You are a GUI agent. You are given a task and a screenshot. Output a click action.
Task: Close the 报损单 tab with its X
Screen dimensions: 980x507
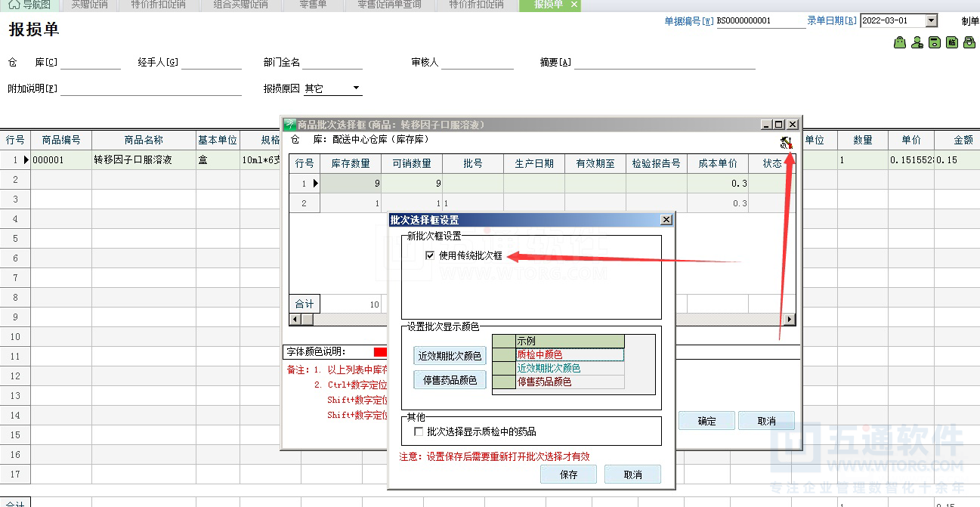(x=574, y=5)
